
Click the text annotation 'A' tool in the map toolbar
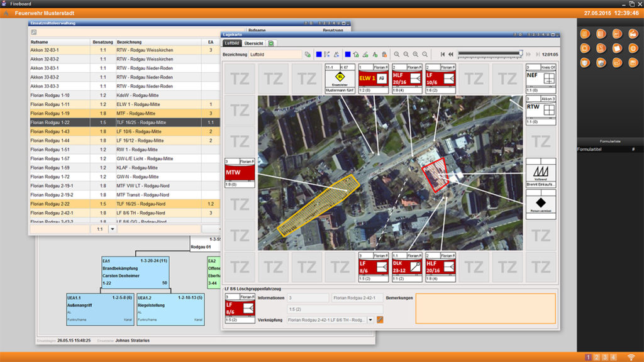(x=375, y=55)
